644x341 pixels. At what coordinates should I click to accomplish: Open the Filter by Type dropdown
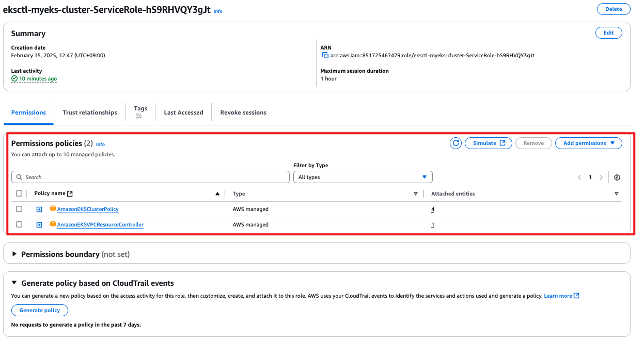click(363, 177)
